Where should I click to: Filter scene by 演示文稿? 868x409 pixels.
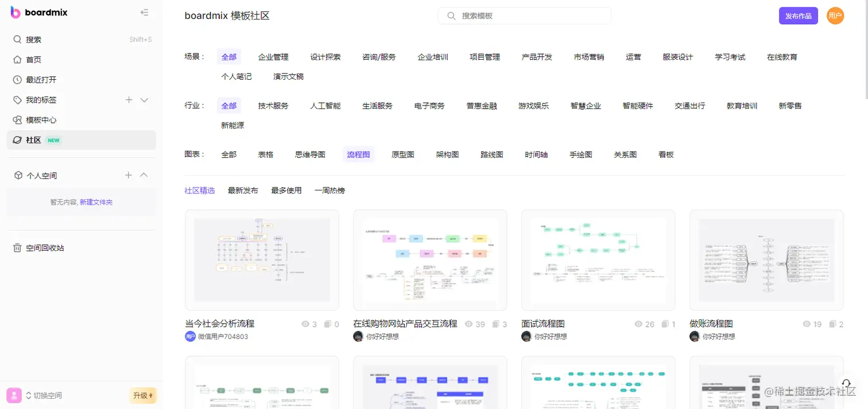[x=288, y=76]
